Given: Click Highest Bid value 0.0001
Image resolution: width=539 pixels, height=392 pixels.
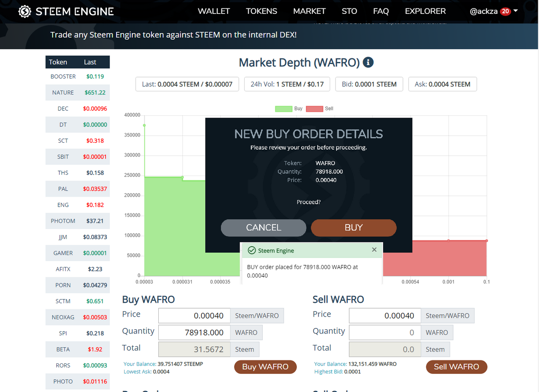Looking at the screenshot, I should 352,372.
